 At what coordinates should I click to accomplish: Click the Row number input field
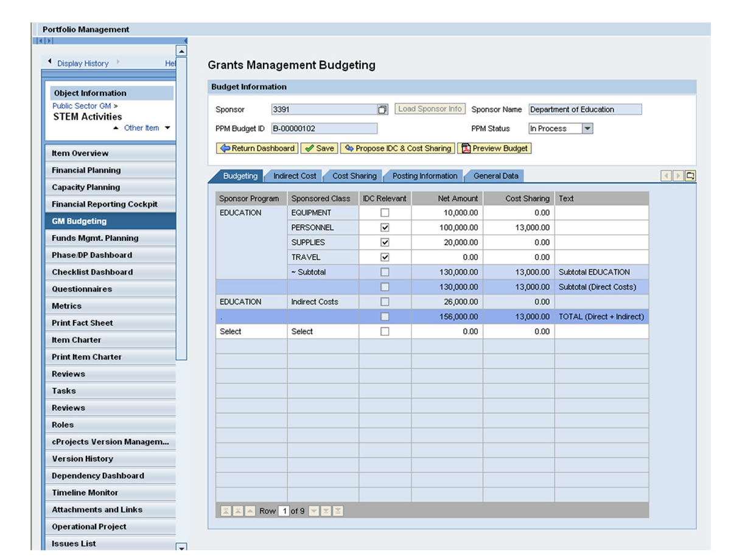tap(283, 511)
